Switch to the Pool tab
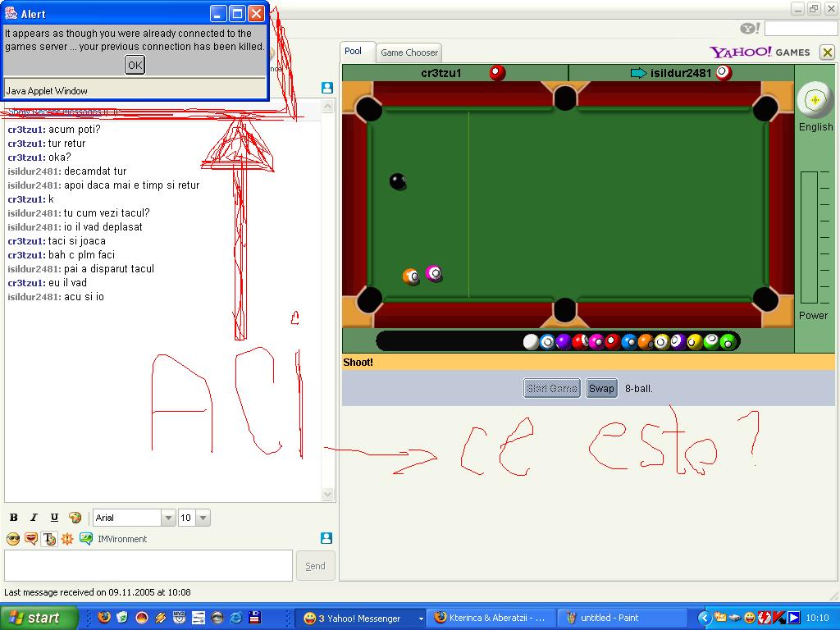840x630 pixels. point(353,52)
